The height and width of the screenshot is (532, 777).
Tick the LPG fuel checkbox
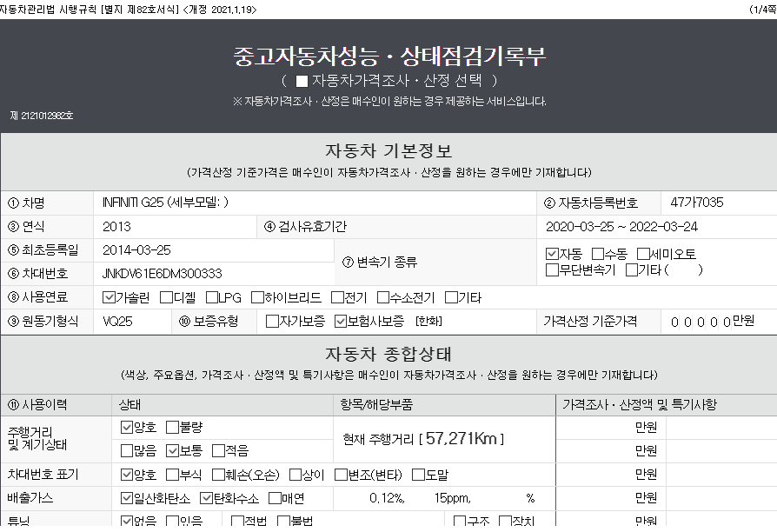[211, 297]
